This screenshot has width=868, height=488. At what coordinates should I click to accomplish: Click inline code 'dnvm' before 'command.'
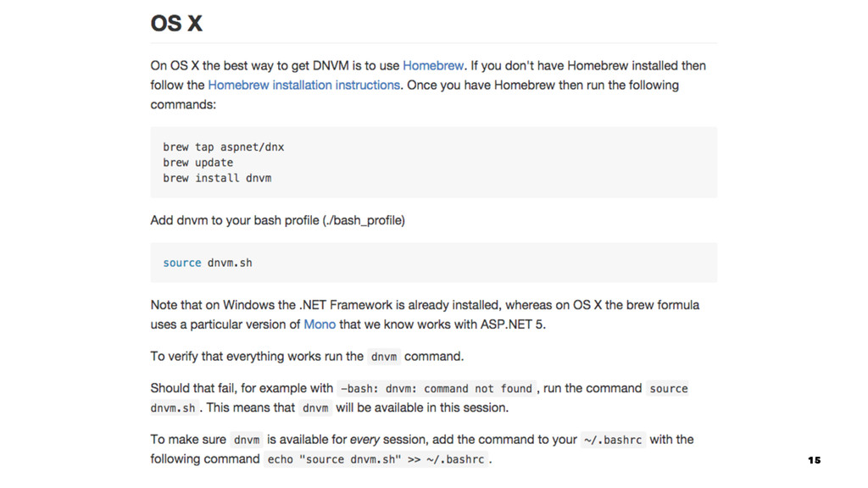point(384,357)
